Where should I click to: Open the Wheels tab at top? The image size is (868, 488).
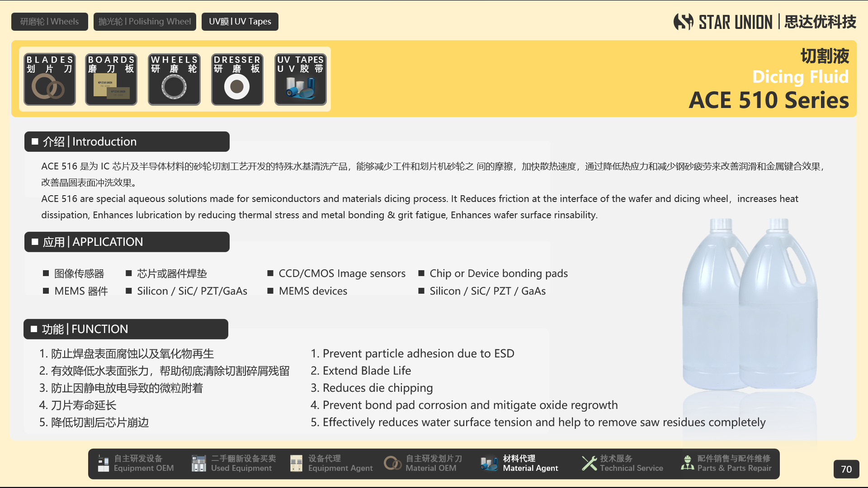50,22
